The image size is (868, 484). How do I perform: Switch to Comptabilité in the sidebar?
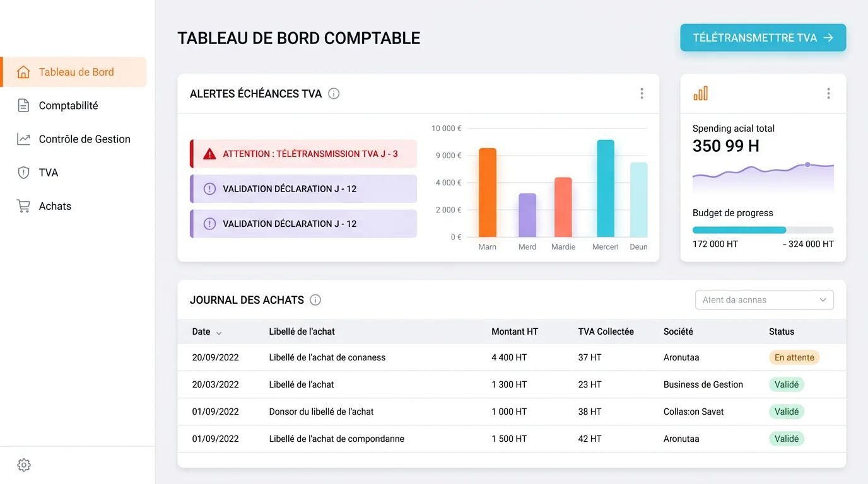[x=69, y=105]
